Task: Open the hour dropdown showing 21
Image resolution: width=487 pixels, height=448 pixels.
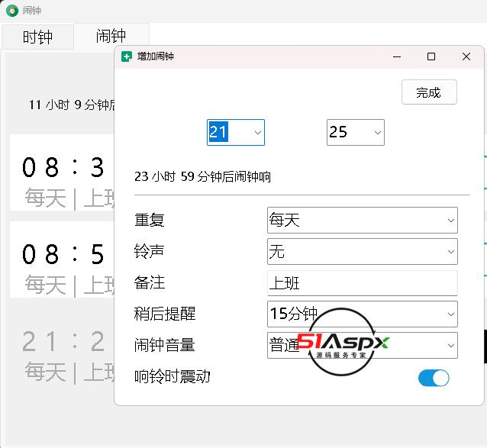Action: tap(236, 132)
